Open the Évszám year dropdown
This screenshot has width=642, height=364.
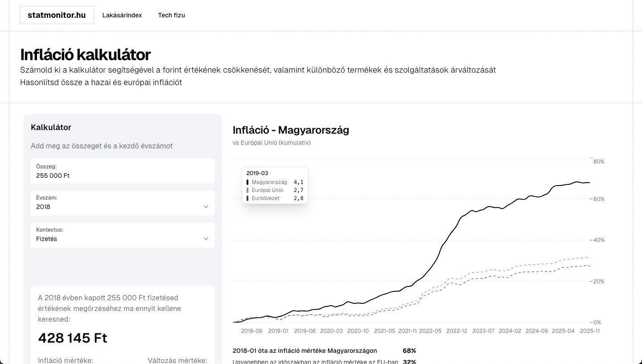point(123,203)
